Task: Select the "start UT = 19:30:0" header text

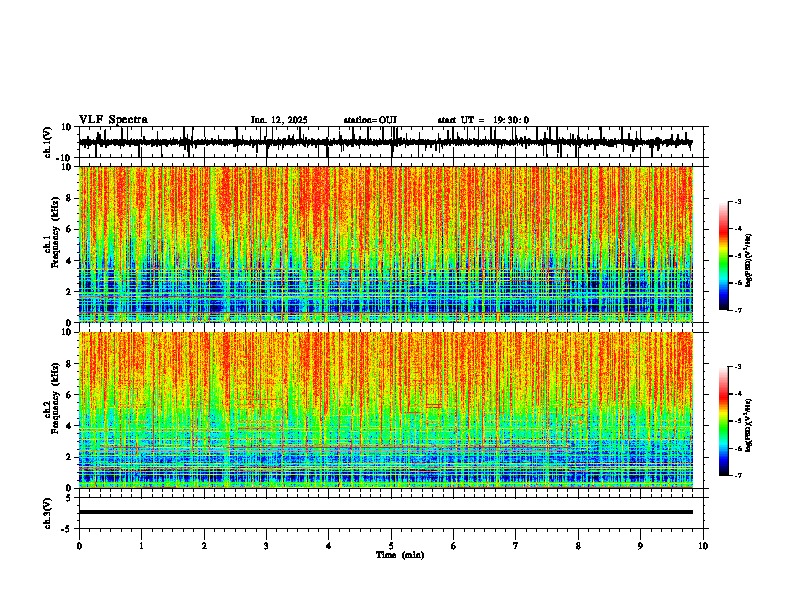Action: (x=483, y=120)
